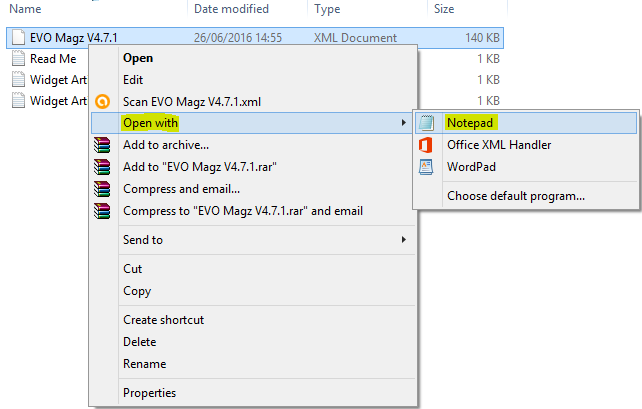Open file Properties

(x=149, y=393)
